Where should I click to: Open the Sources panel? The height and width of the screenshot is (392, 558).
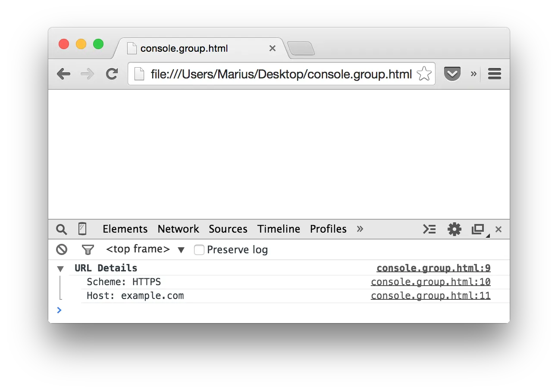pyautogui.click(x=228, y=229)
